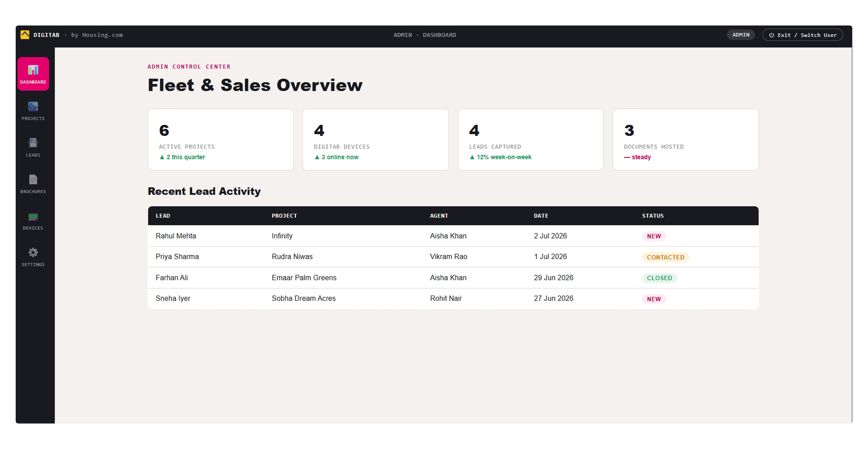The height and width of the screenshot is (449, 868).
Task: Click the PROJECT column header
Action: click(x=284, y=216)
